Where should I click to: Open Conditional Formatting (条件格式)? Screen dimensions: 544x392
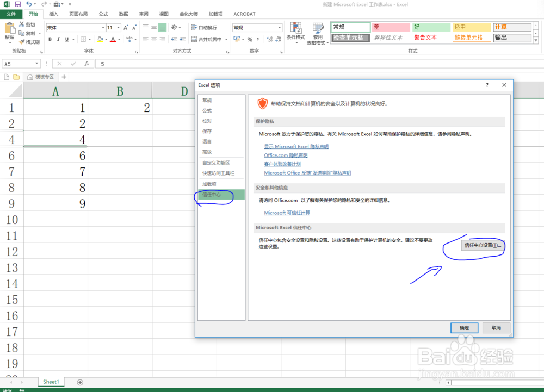[x=296, y=32]
